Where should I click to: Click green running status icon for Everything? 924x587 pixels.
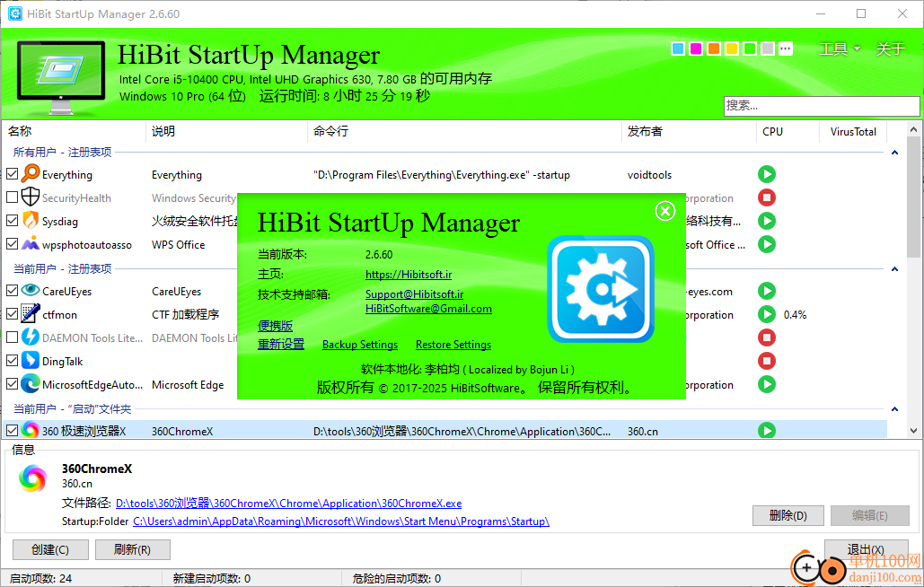(x=767, y=174)
